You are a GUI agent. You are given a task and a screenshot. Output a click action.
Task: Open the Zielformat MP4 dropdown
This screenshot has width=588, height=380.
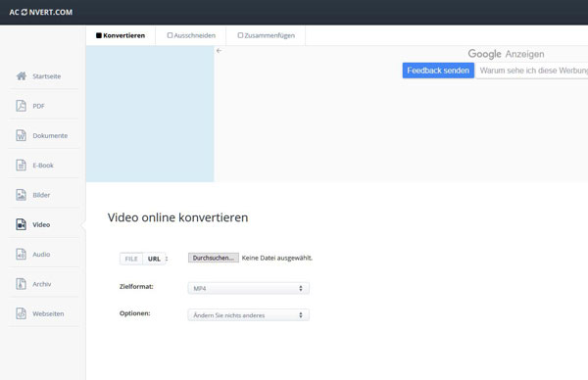coord(248,288)
